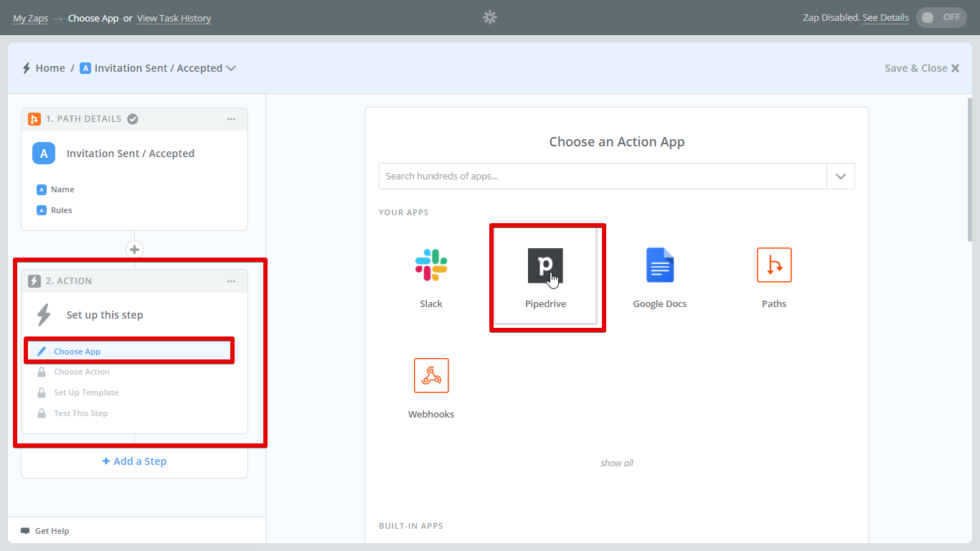Click the 2. ACTION header text

pos(69,281)
